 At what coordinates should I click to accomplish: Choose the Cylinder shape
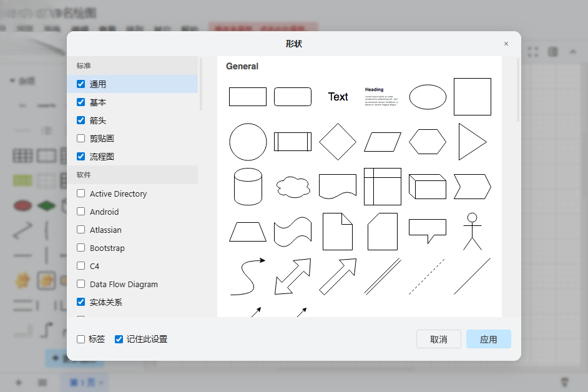(248, 187)
